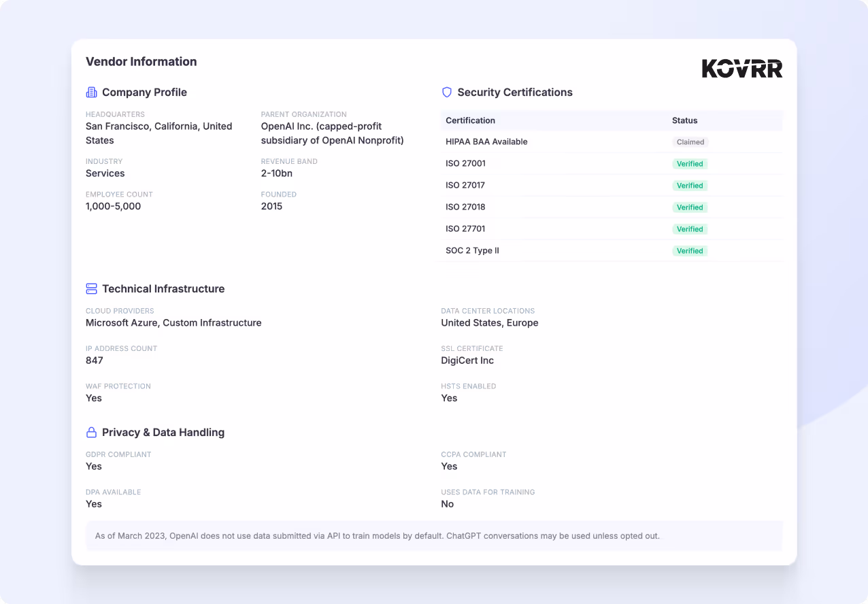The width and height of the screenshot is (868, 604).
Task: Click the Verified badge for SOC 2 Type II
Action: point(690,250)
